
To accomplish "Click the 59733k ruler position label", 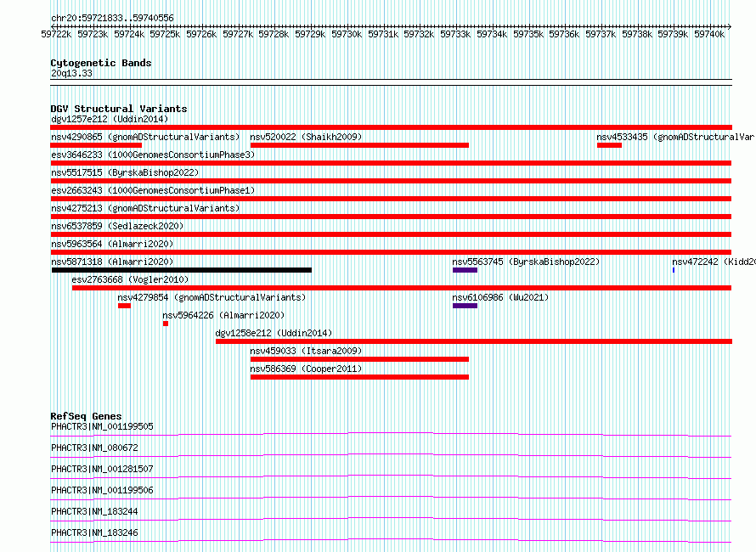I will pyautogui.click(x=455, y=34).
